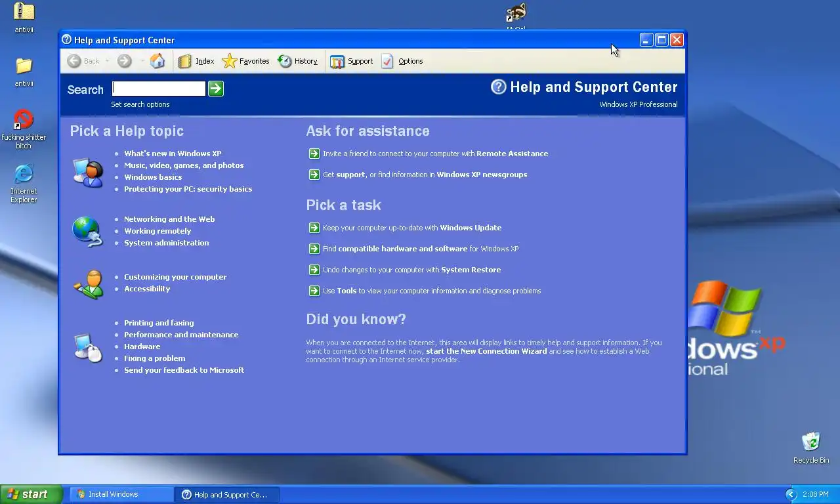840x504 pixels.
Task: Click Help and Support Center taskbar button
Action: pyautogui.click(x=227, y=494)
